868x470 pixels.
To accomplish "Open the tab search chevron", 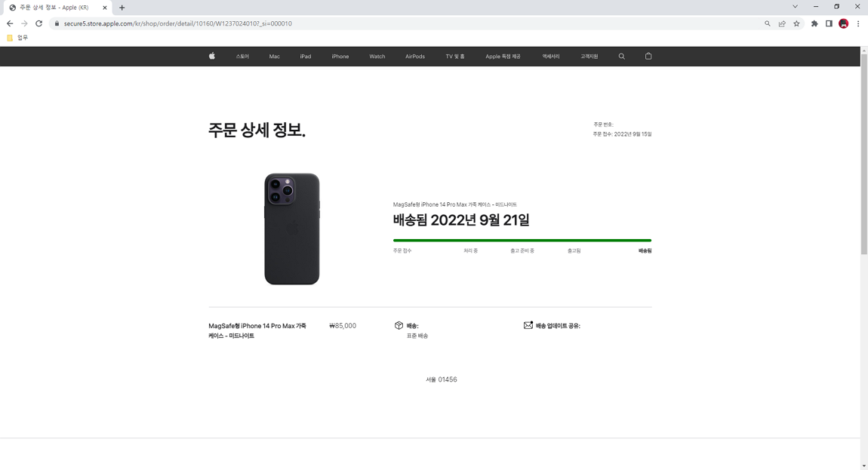I will [x=795, y=7].
